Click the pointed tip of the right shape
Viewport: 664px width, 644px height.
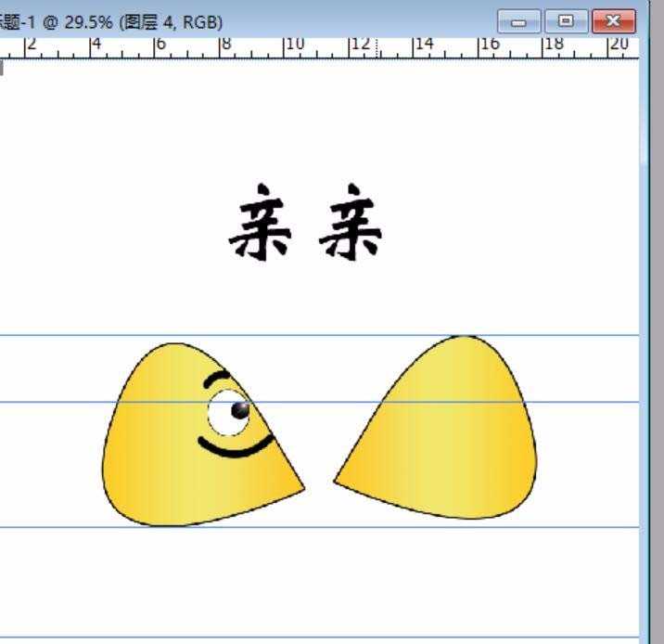pyautogui.click(x=338, y=480)
